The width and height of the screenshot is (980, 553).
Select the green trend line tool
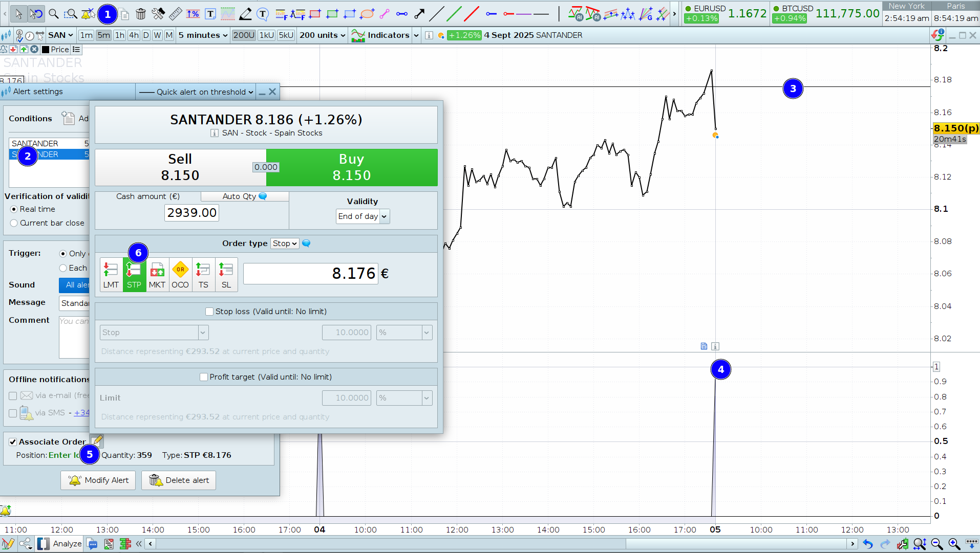pos(454,14)
